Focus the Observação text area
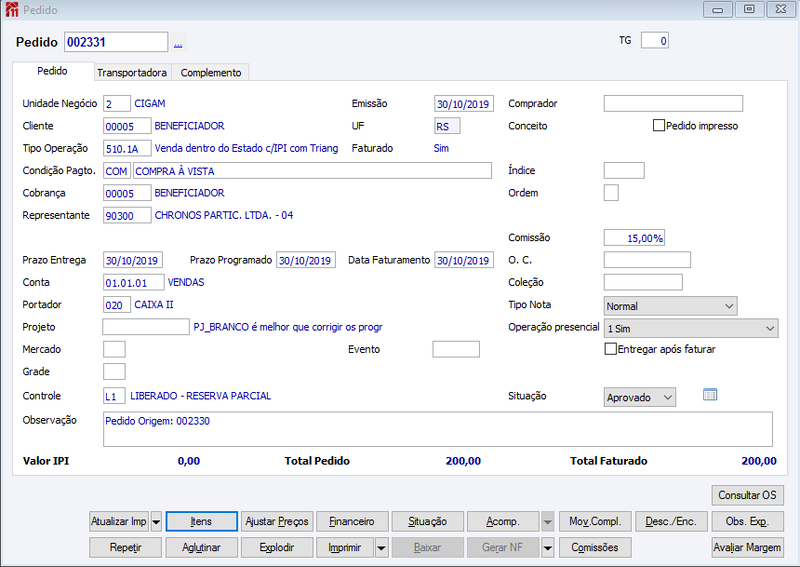The height and width of the screenshot is (567, 800). (438, 430)
